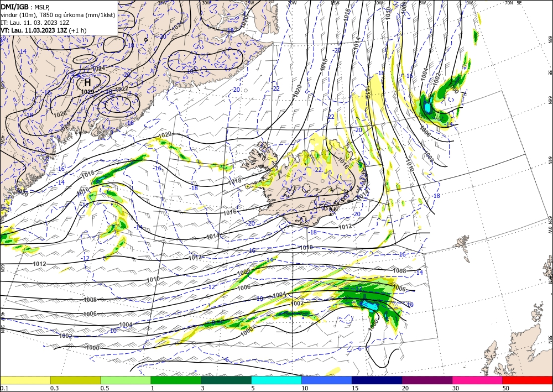This screenshot has width=553, height=392.
Task: Pick the blue 10 mm legend swatch
Action: (327, 380)
